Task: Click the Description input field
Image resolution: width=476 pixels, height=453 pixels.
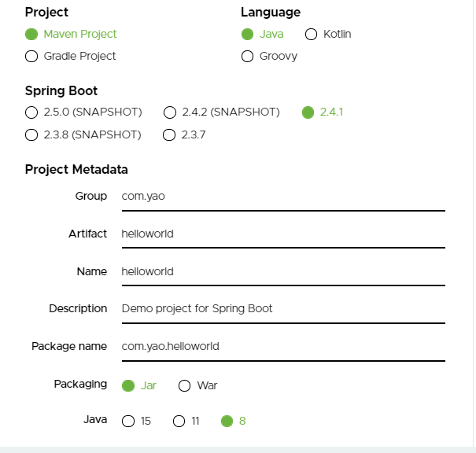Action: (282, 309)
